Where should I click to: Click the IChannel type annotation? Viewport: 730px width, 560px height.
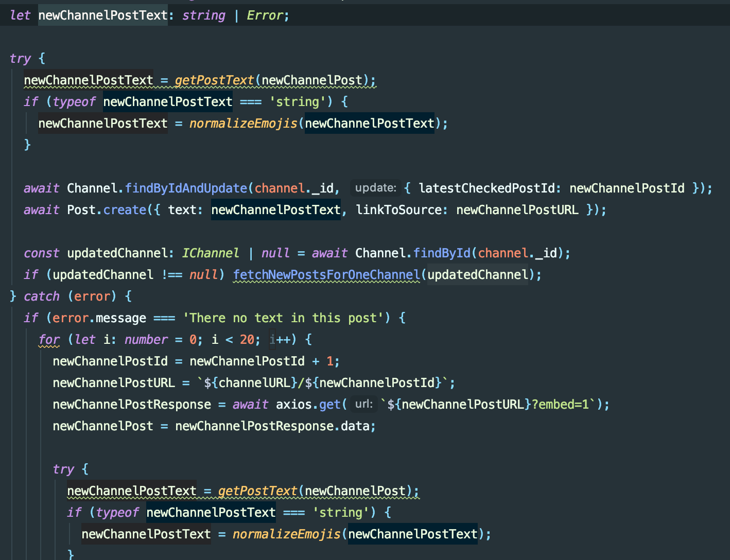pyautogui.click(x=211, y=253)
